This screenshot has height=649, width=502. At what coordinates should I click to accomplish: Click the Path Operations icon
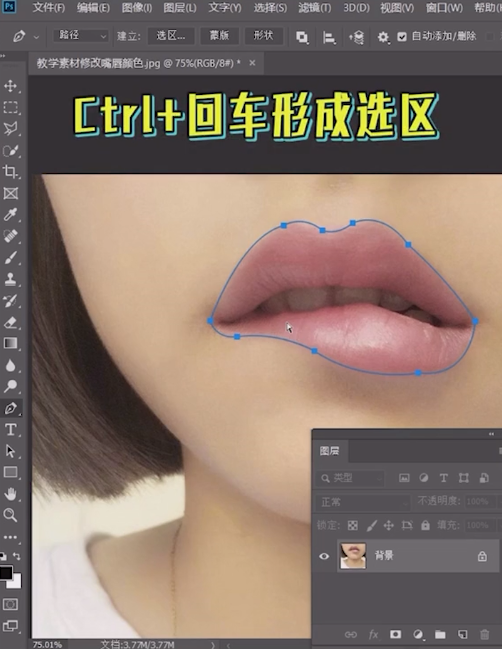(x=302, y=37)
